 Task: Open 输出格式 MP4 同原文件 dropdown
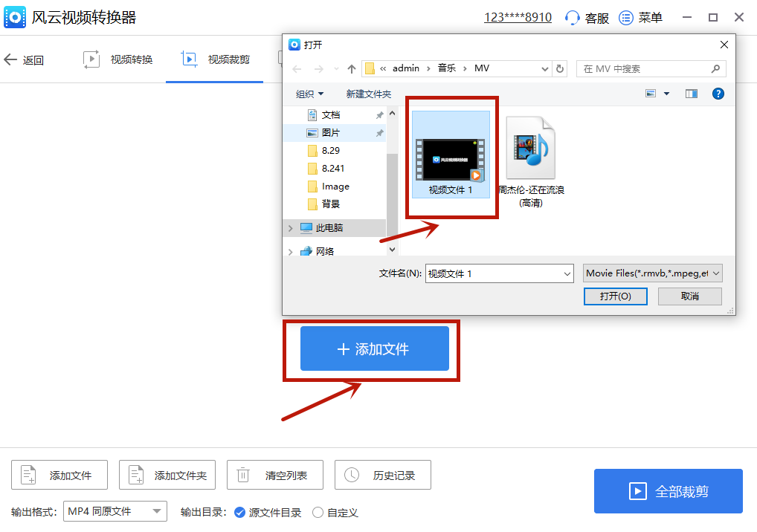point(115,511)
